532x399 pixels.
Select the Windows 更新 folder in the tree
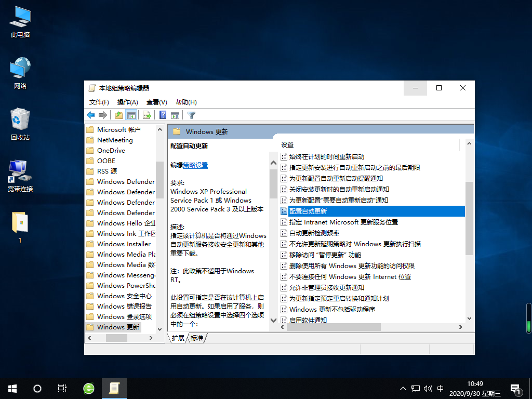tap(118, 327)
